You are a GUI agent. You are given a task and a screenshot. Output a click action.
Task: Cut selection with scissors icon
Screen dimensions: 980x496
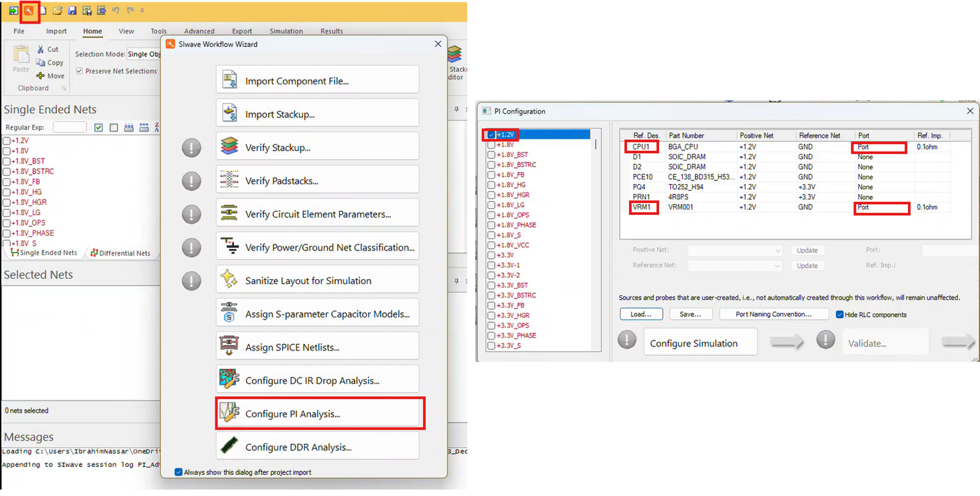click(x=48, y=49)
